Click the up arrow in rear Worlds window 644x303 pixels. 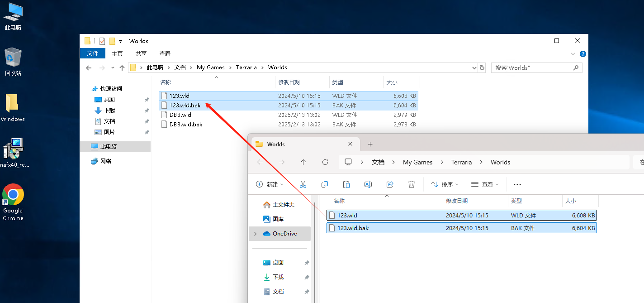[x=122, y=68]
